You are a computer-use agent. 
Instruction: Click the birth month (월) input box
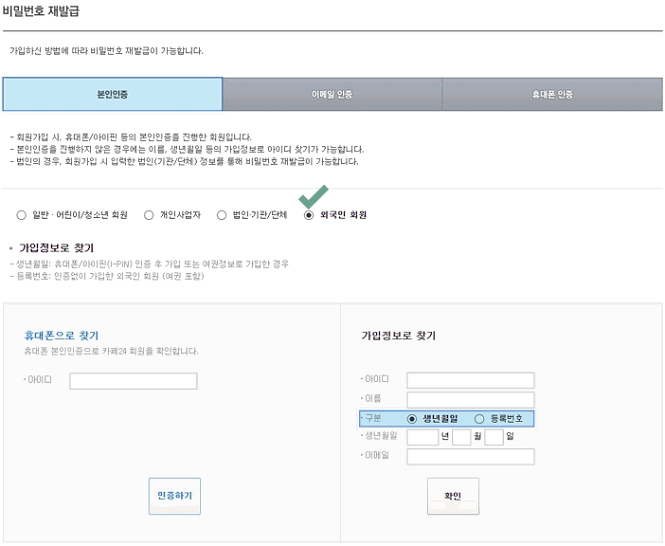coord(461,437)
